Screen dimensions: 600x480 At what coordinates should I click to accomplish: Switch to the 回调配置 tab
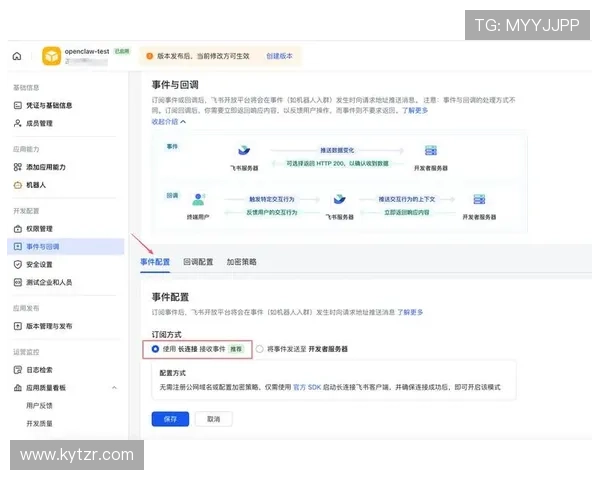tap(198, 262)
